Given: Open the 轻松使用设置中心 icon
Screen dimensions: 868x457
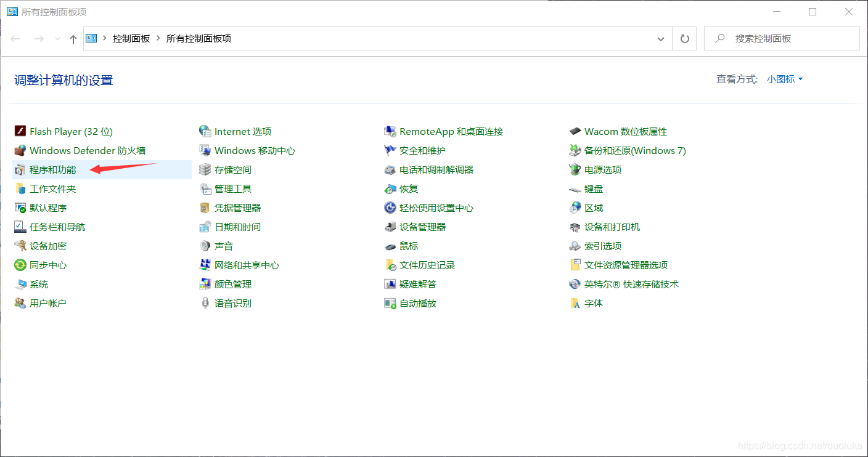Looking at the screenshot, I should pos(390,208).
